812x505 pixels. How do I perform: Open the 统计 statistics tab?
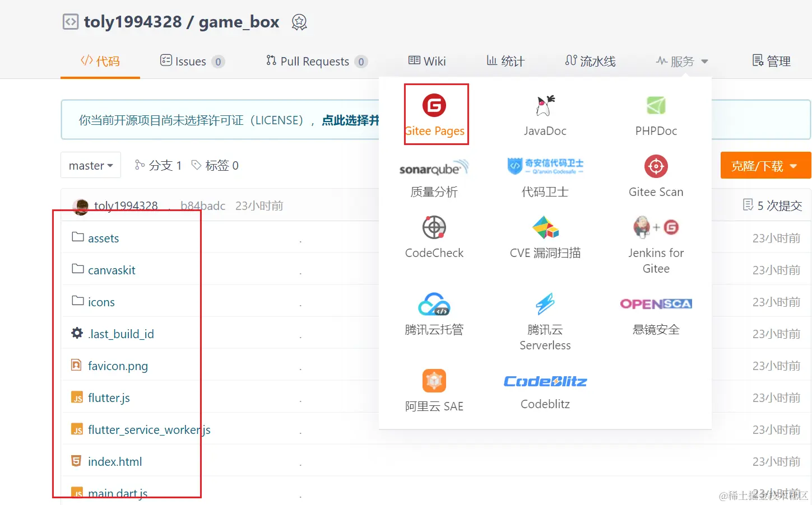click(505, 61)
